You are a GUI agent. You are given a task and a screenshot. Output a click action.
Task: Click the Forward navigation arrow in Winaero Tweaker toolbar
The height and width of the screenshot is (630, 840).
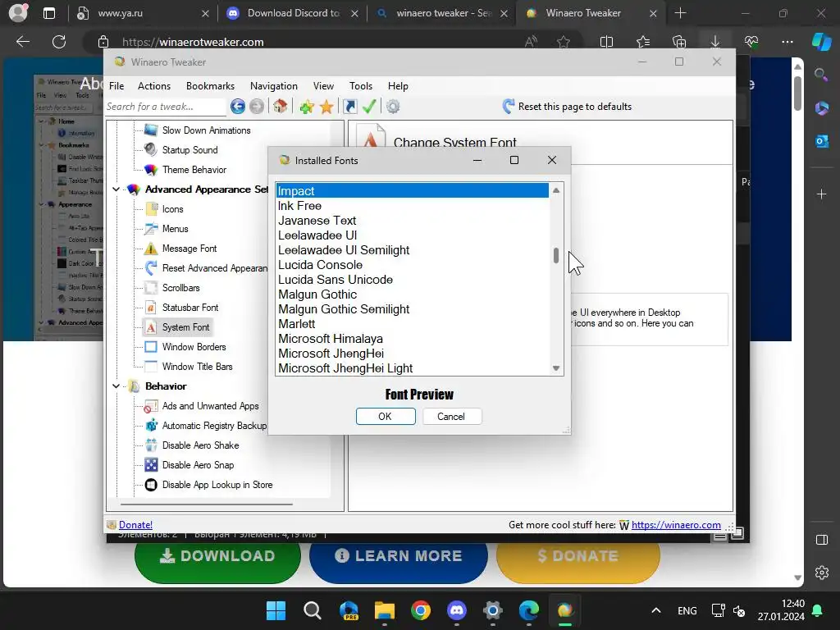(x=257, y=107)
